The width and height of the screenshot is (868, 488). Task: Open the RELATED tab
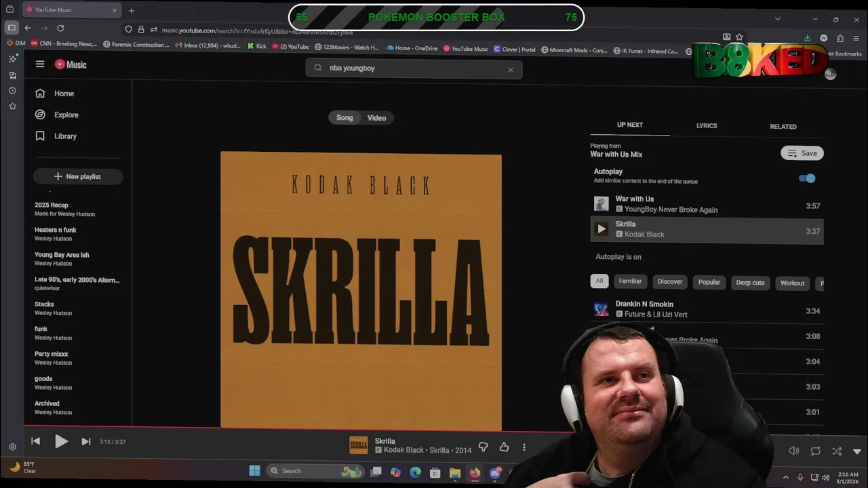(783, 127)
